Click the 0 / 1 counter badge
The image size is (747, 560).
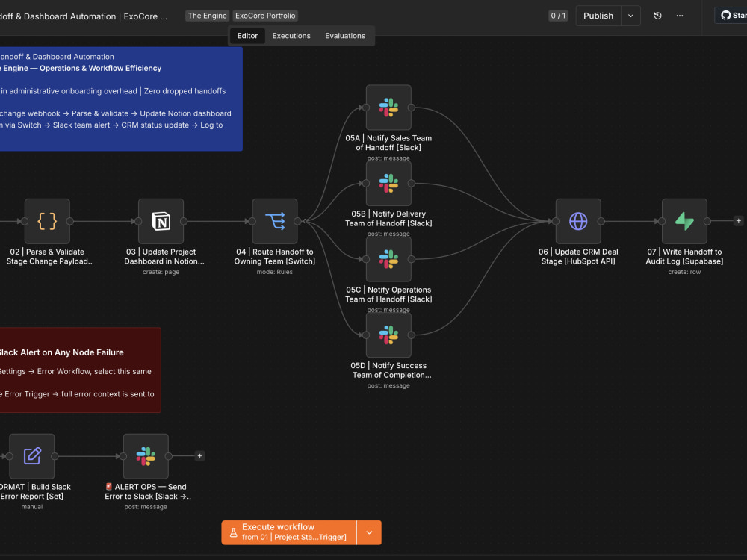[558, 16]
